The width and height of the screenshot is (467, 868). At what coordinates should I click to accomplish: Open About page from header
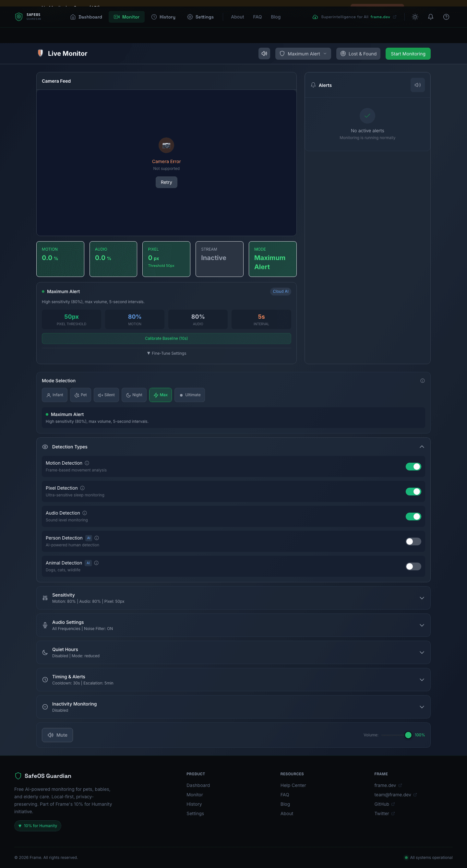pyautogui.click(x=237, y=17)
